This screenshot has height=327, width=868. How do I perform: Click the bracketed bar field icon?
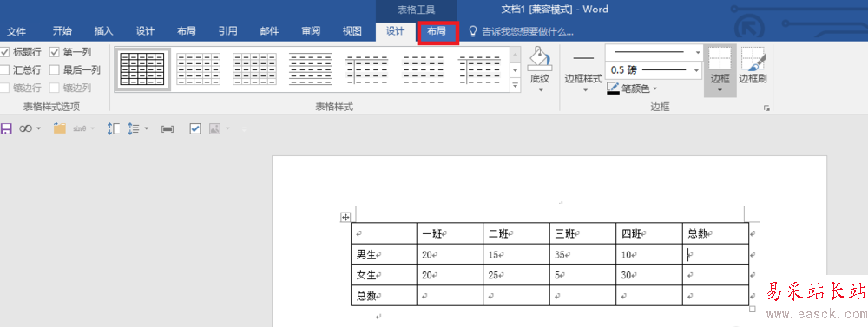168,129
